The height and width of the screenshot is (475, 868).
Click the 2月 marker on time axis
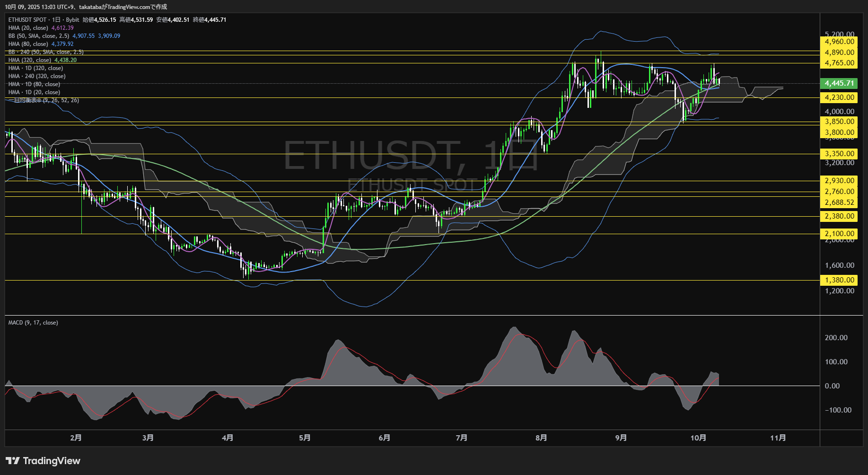coord(76,438)
